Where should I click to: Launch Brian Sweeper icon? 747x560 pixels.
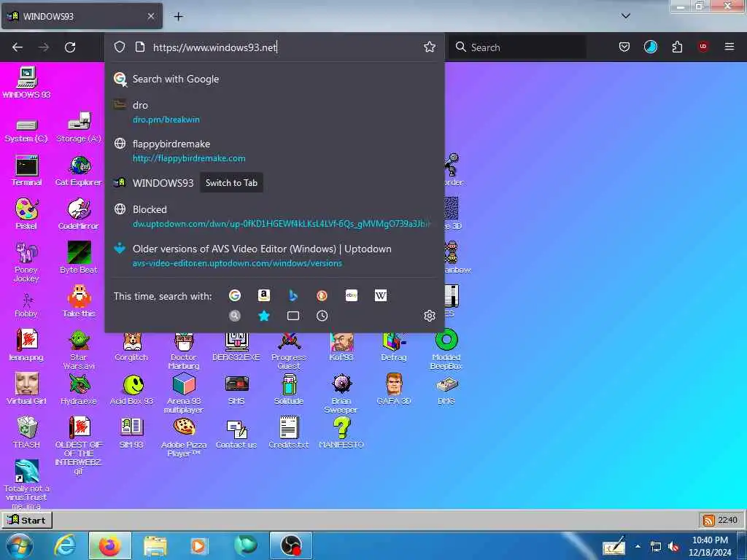tap(341, 393)
